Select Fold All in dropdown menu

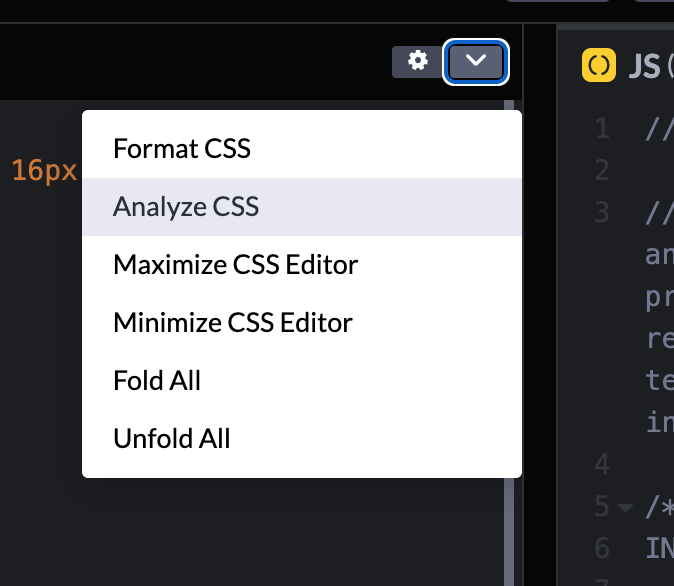point(157,381)
